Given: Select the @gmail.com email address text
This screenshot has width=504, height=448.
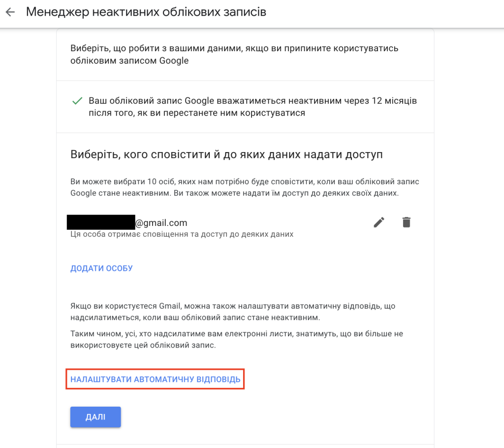Looking at the screenshot, I should tap(161, 223).
